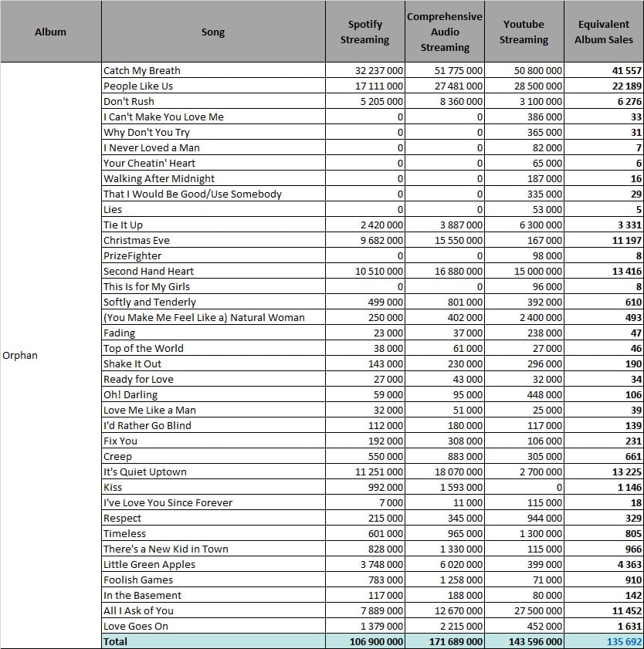Select Spotify value 11 251 000

click(365, 472)
